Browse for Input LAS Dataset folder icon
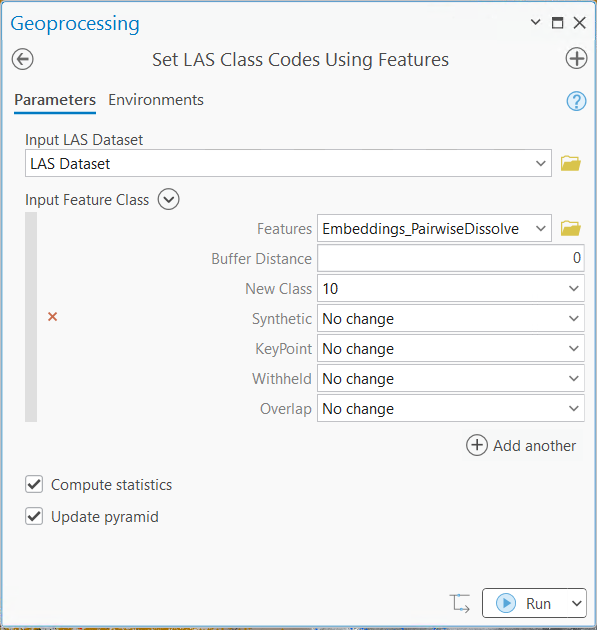 570,164
